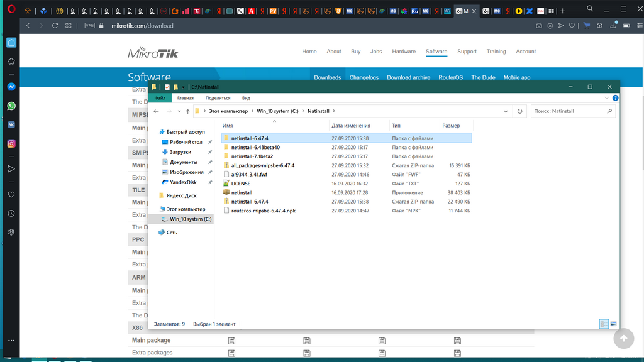Open The Dude tab on MikroTik site

(x=483, y=77)
